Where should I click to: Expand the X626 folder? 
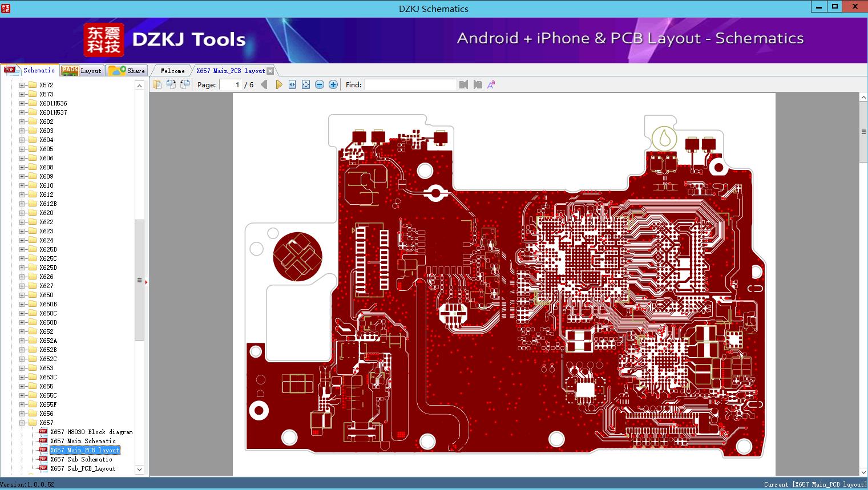pos(22,277)
